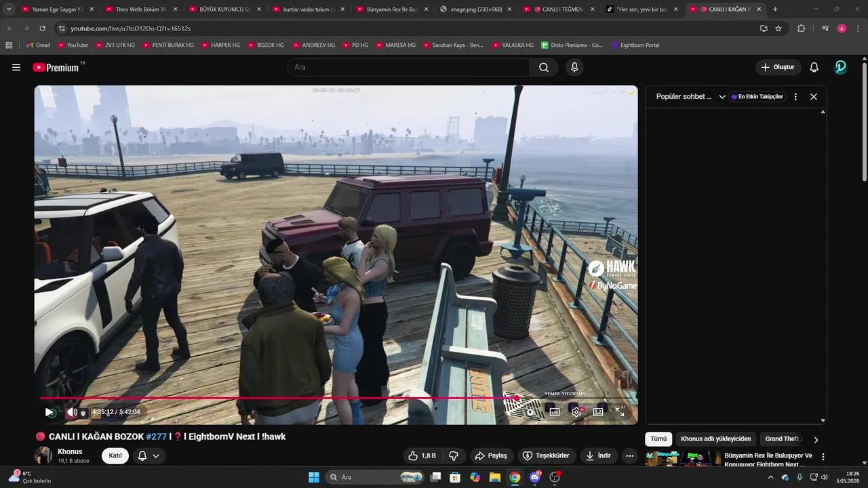Click the red scrubber handle on the timeline
Viewport: 868px width, 488px height.
click(x=517, y=399)
